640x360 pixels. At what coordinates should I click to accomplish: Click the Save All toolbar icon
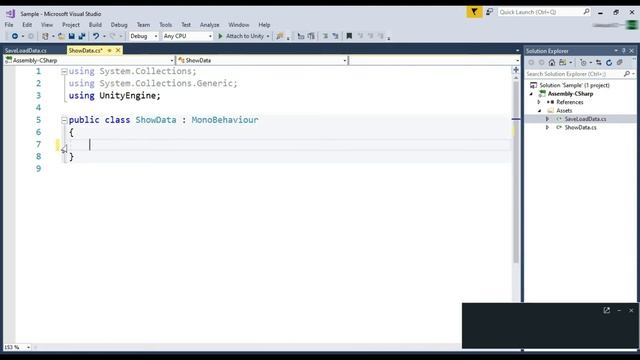click(x=82, y=36)
